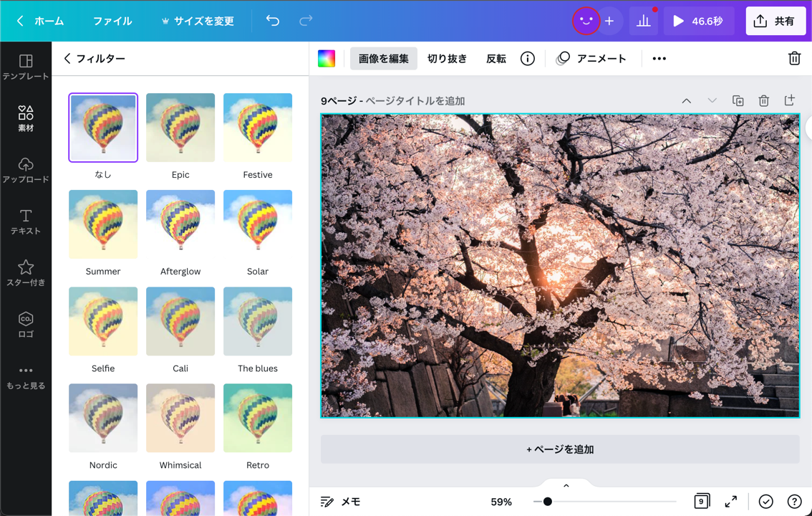The height and width of the screenshot is (516, 812).
Task: Click the アニメート button
Action: pyautogui.click(x=591, y=59)
